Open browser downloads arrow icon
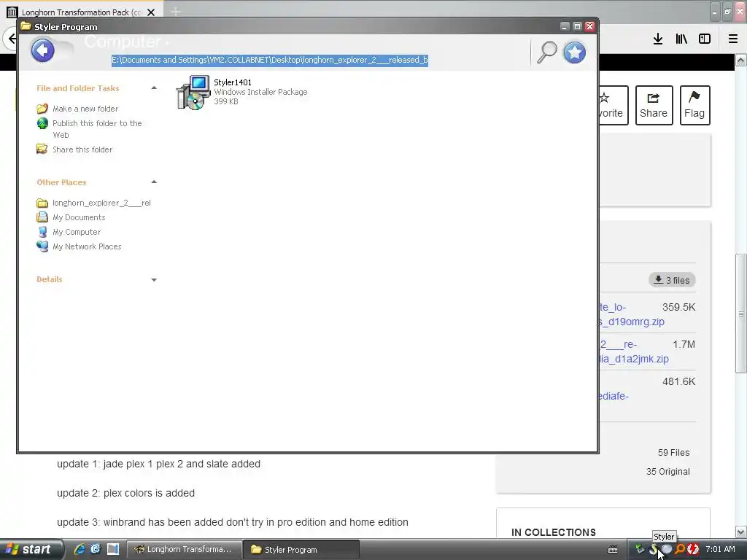This screenshot has width=747, height=560. [658, 39]
